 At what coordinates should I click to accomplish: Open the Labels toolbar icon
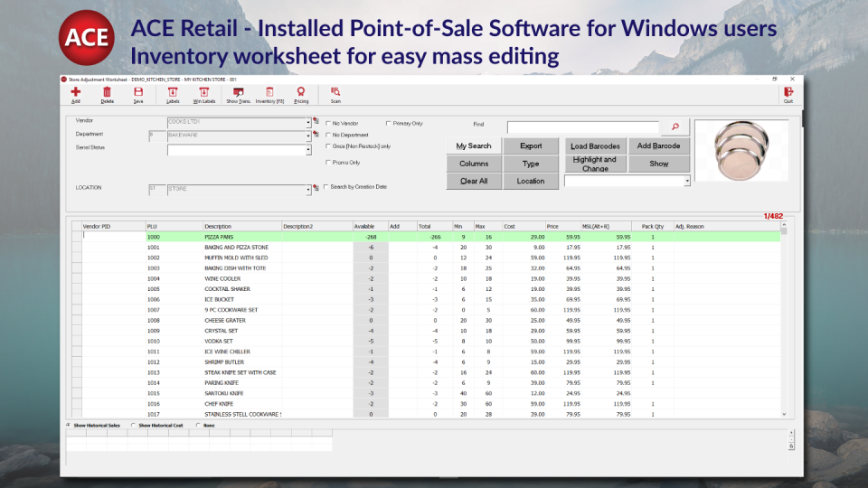(x=173, y=92)
